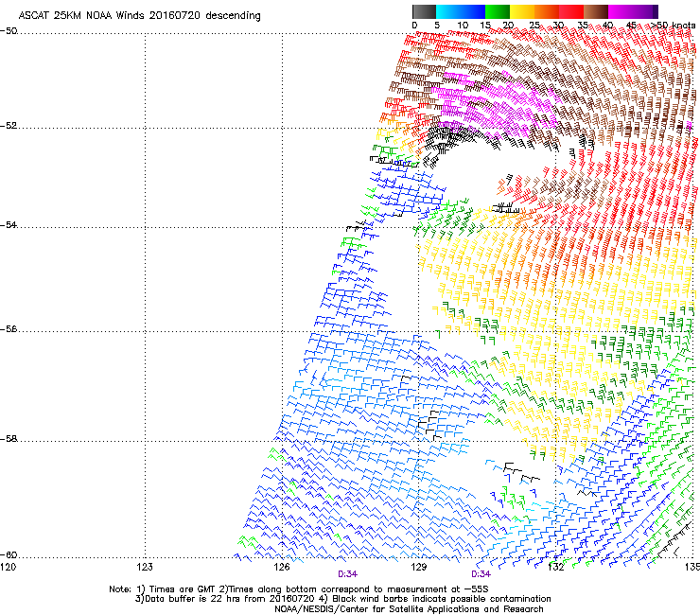
Task: Click the legend tick label '35'
Action: click(x=583, y=26)
